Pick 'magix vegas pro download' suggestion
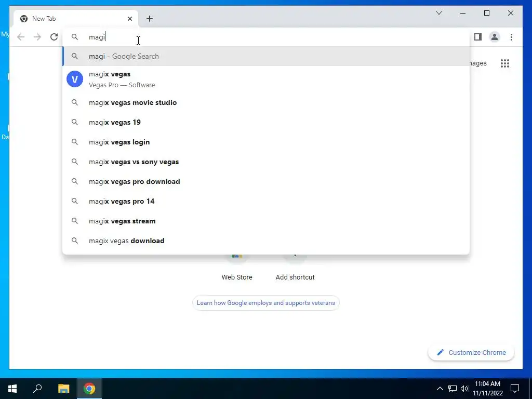Viewport: 532px width, 399px height. coord(266,181)
